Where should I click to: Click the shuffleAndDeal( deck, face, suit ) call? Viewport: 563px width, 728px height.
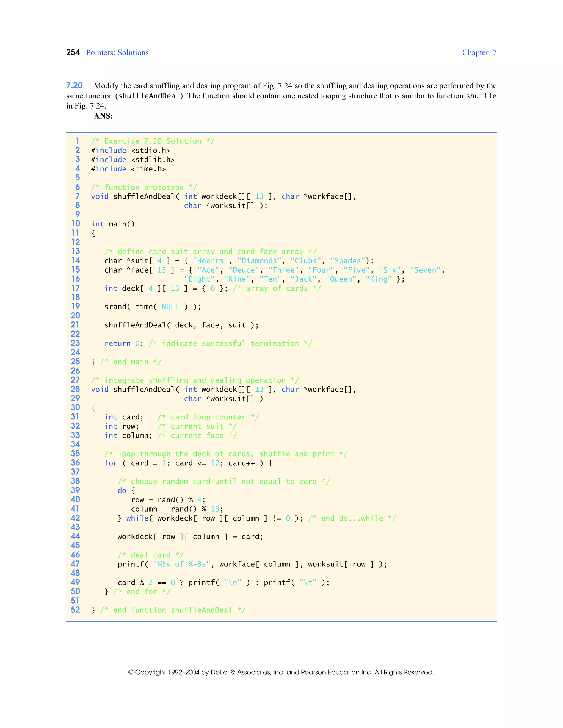click(181, 325)
